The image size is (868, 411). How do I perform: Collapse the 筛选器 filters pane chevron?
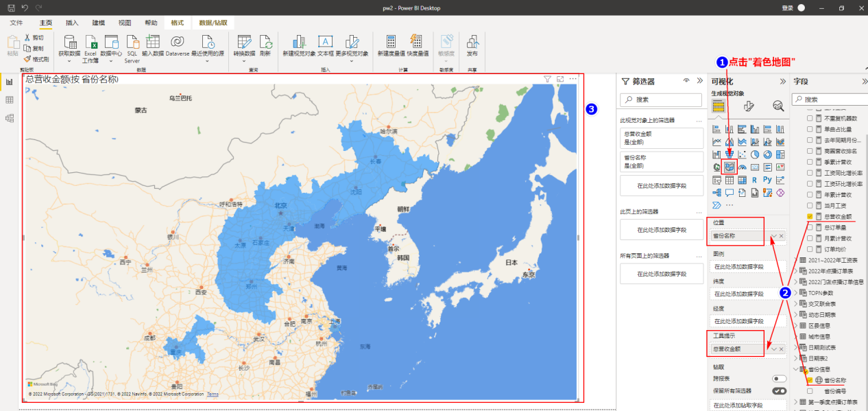pyautogui.click(x=699, y=81)
